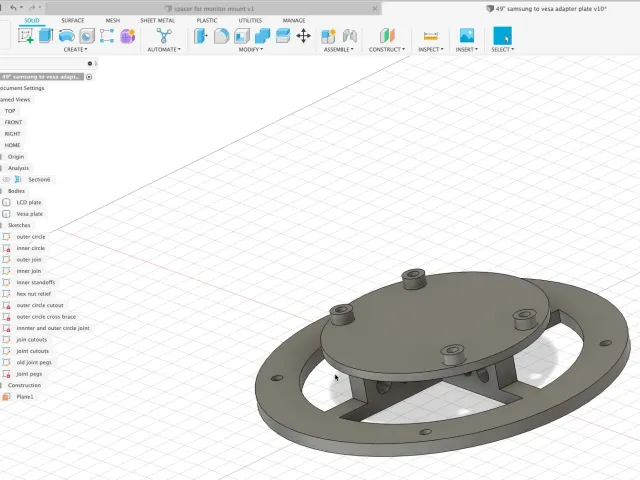This screenshot has width=640, height=480.
Task: Open the INSPECT dropdown
Action: point(431,49)
